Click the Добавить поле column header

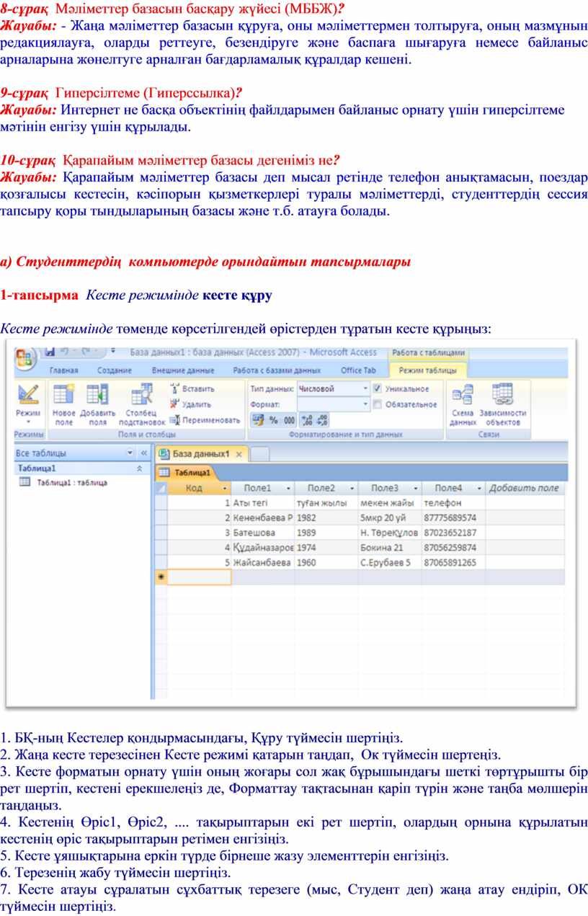click(523, 488)
